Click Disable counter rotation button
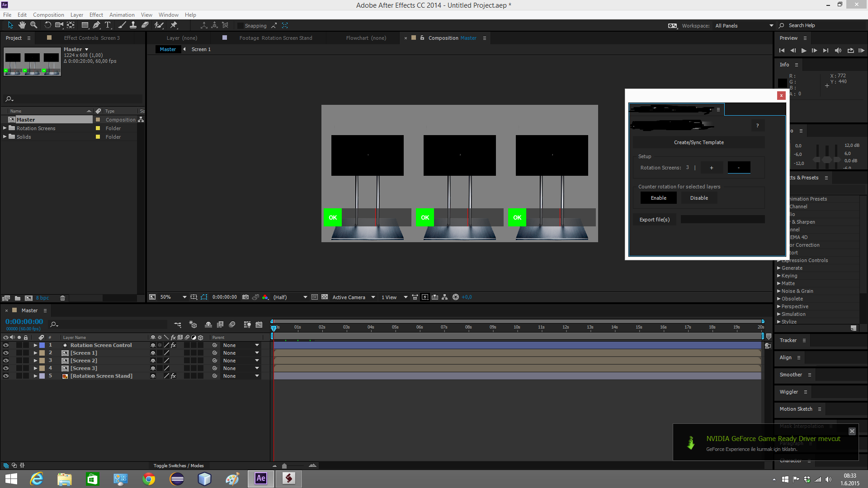 pyautogui.click(x=699, y=198)
